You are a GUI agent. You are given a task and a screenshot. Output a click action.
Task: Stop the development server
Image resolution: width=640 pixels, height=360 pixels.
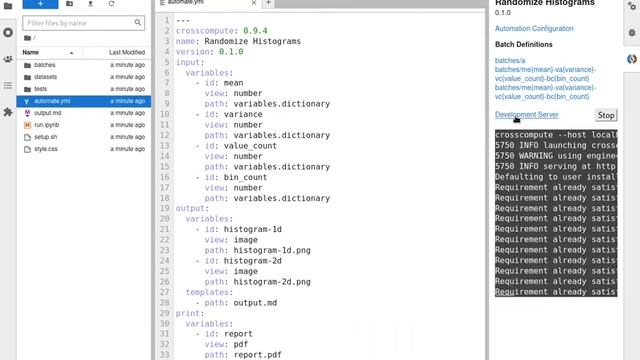(x=606, y=116)
